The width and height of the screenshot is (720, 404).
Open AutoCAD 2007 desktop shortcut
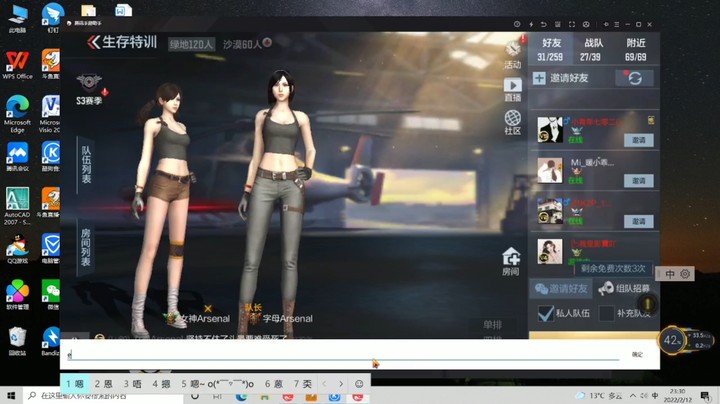(x=17, y=206)
